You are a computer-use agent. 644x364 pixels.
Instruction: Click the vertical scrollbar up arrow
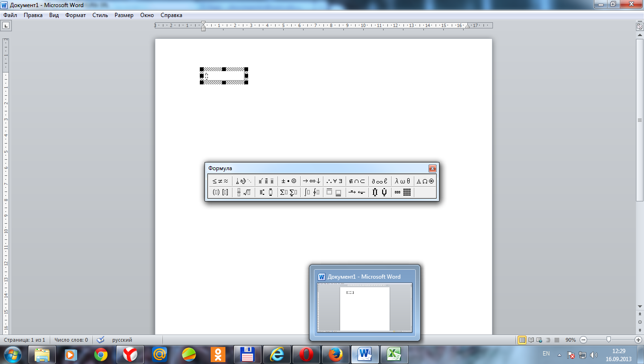click(x=640, y=35)
